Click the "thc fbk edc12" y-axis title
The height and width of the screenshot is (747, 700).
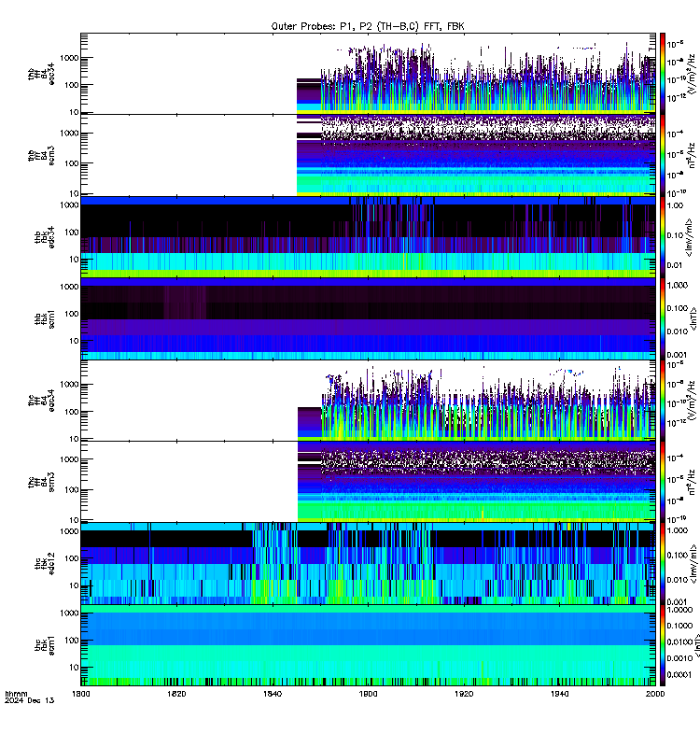45,564
